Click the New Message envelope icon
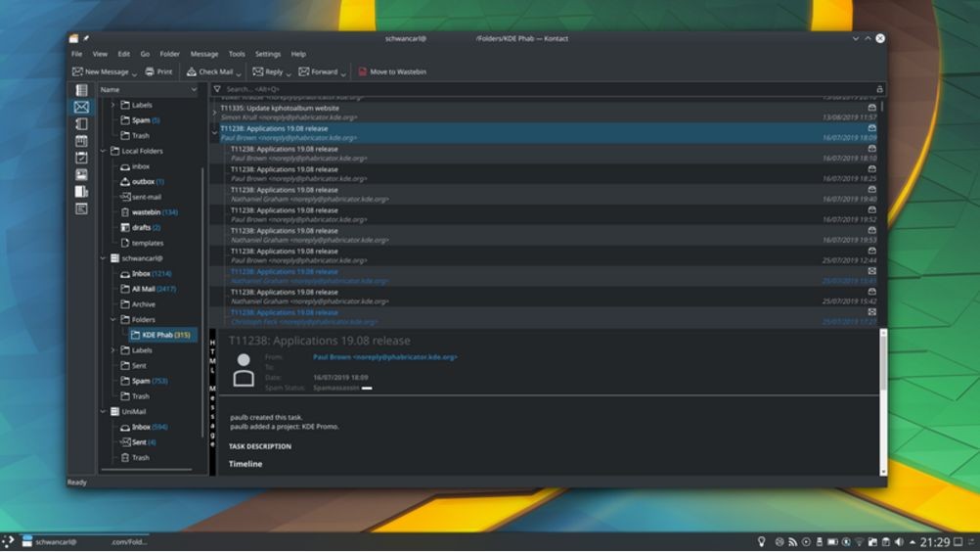This screenshot has height=552, width=980. (77, 71)
